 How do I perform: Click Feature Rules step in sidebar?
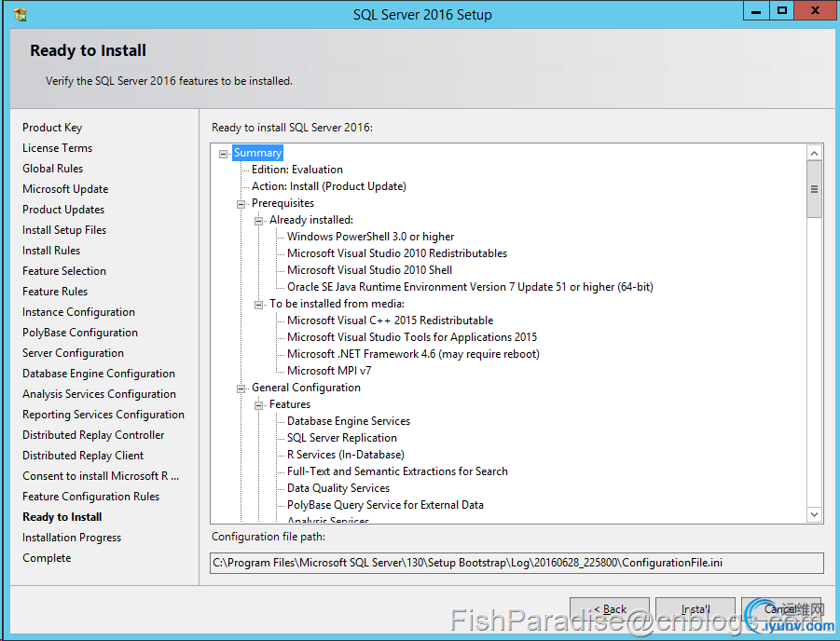click(x=55, y=292)
